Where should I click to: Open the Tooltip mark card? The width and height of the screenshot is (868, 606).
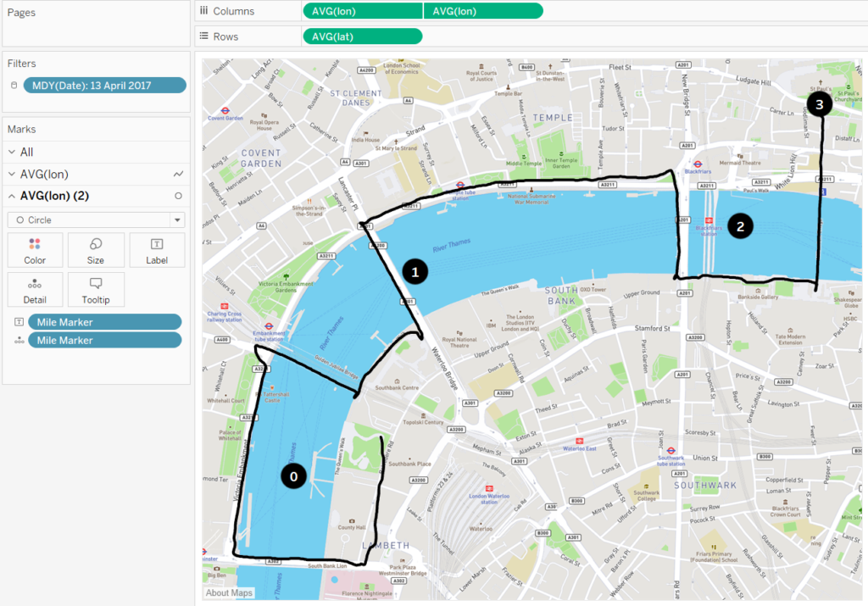pos(95,290)
